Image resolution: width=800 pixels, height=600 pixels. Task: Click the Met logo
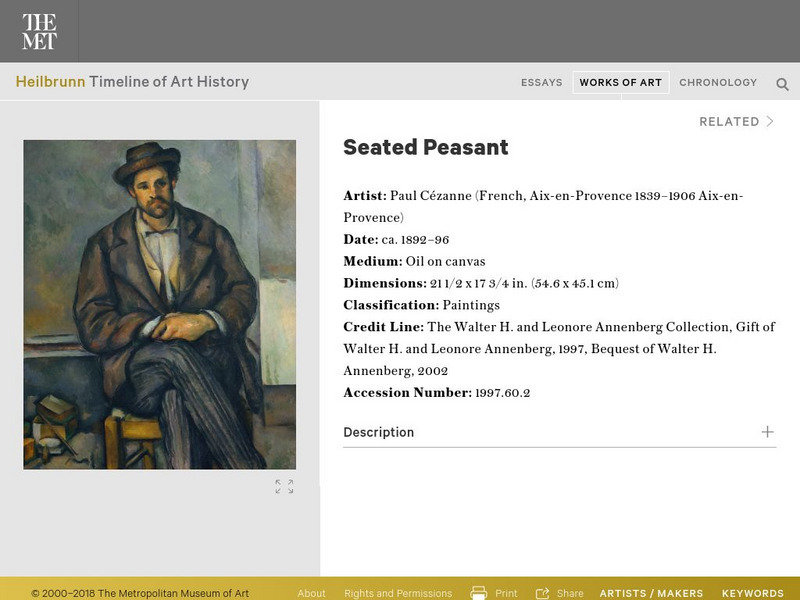pyautogui.click(x=39, y=32)
